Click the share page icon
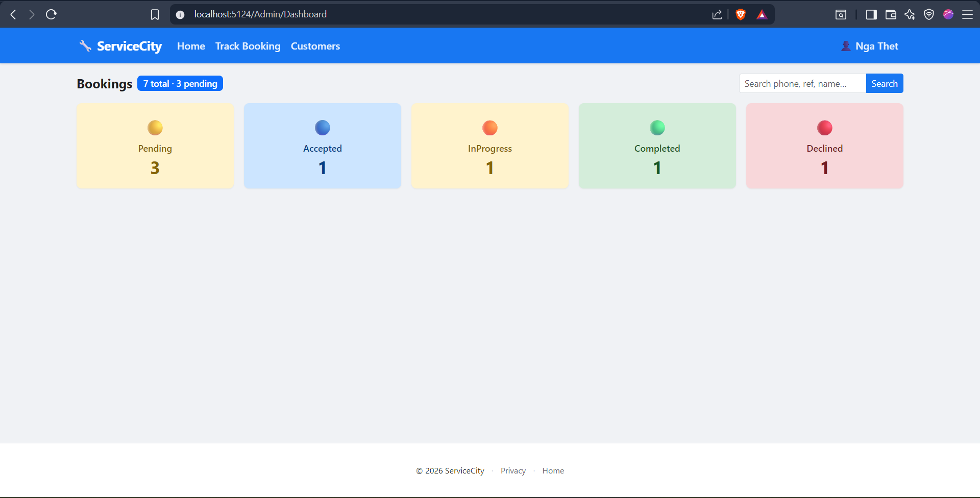This screenshot has height=498, width=980. (x=717, y=14)
